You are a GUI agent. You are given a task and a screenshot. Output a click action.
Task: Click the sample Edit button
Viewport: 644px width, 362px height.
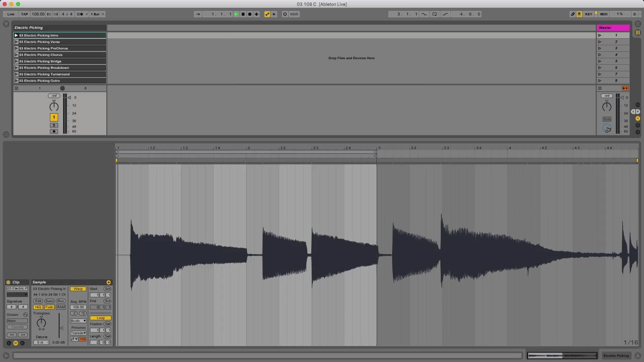click(38, 301)
